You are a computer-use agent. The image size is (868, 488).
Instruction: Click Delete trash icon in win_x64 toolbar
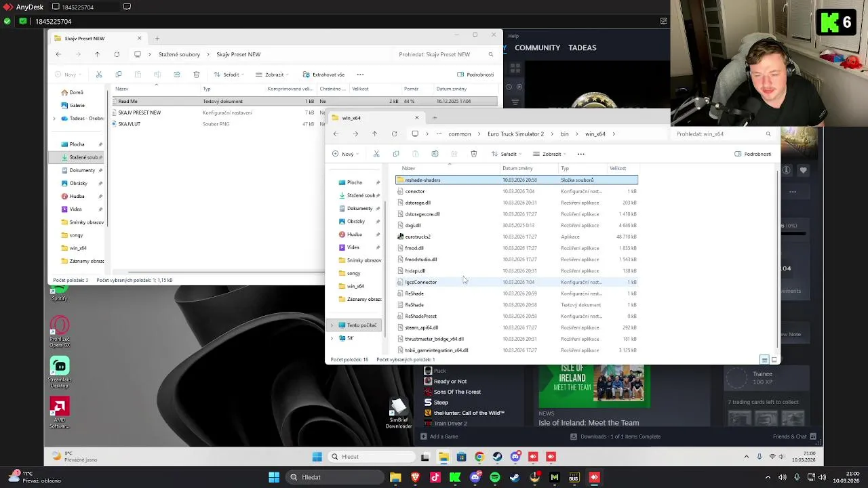click(473, 154)
